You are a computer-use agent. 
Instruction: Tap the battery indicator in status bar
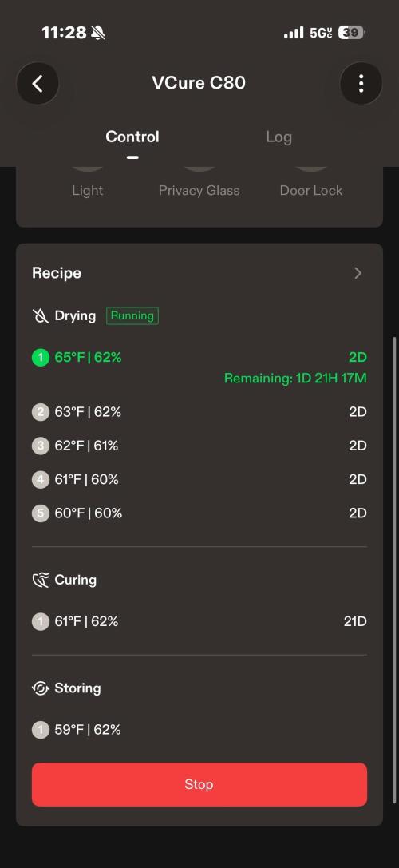351,33
